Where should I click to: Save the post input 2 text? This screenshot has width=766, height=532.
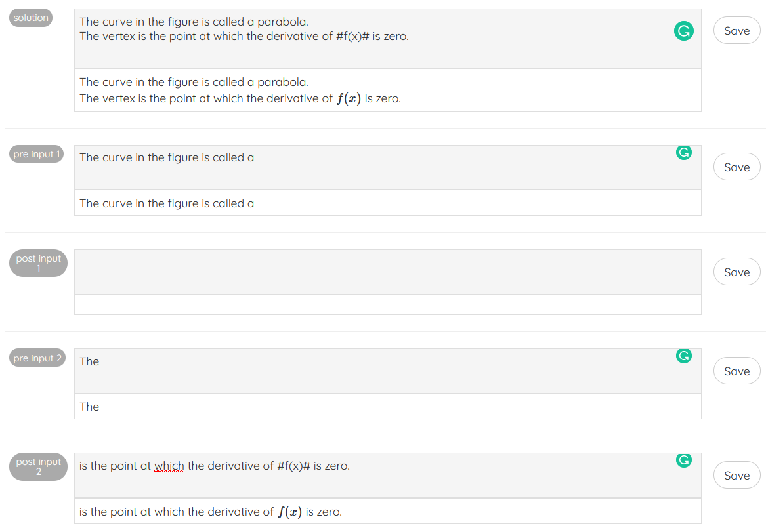pyautogui.click(x=736, y=475)
